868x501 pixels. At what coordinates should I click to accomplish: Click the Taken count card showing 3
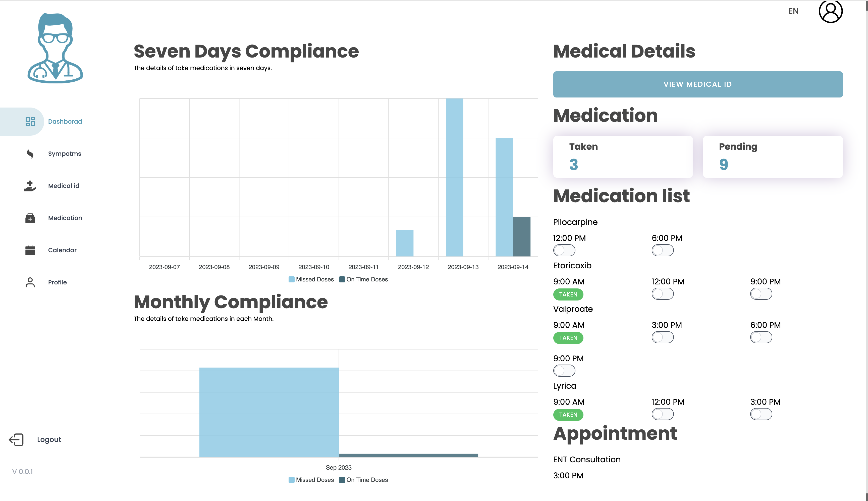click(x=623, y=157)
